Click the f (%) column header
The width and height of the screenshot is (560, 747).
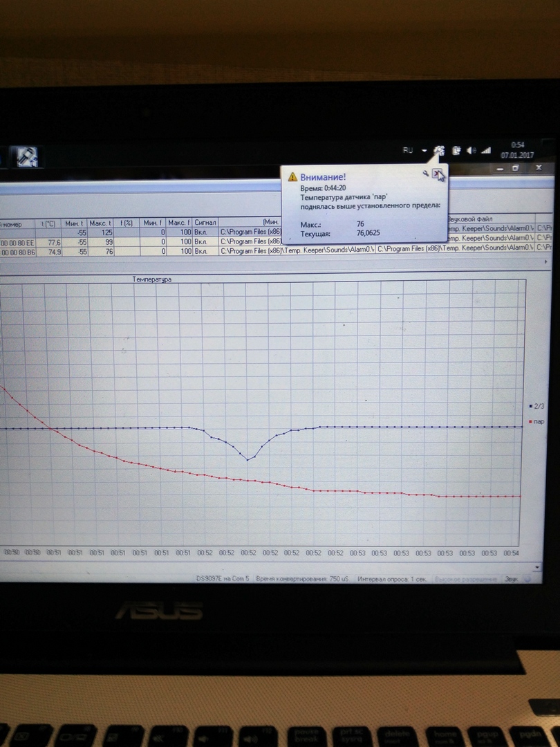[127, 223]
